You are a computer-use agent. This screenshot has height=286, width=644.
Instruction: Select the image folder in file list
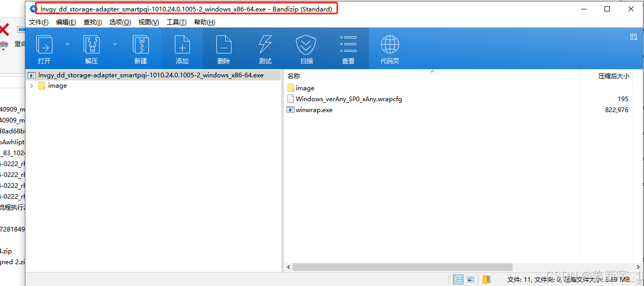point(301,88)
